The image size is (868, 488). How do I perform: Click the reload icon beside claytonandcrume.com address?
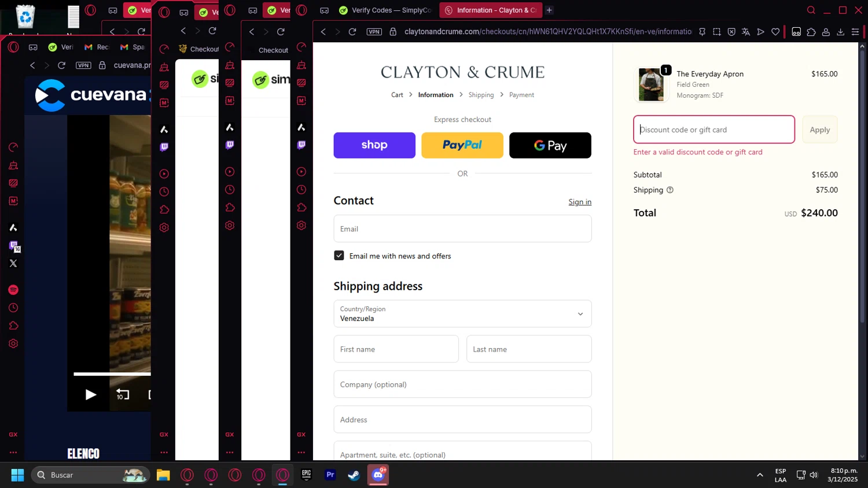click(352, 32)
